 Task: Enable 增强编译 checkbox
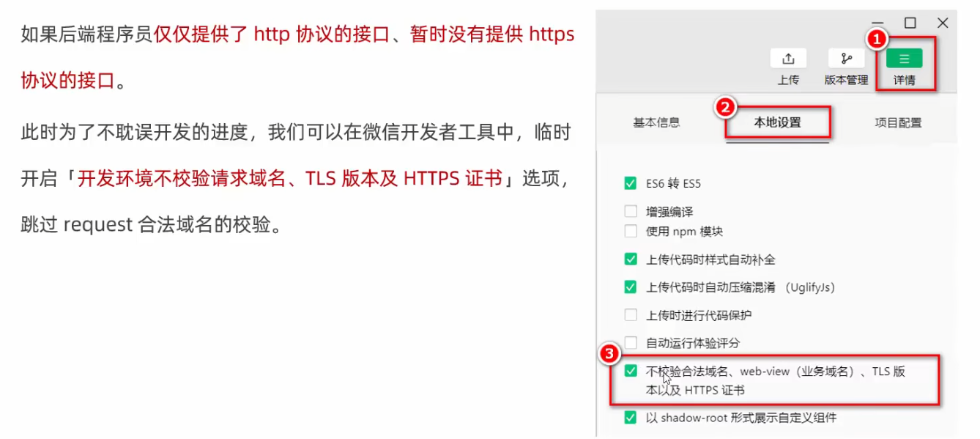click(x=631, y=212)
